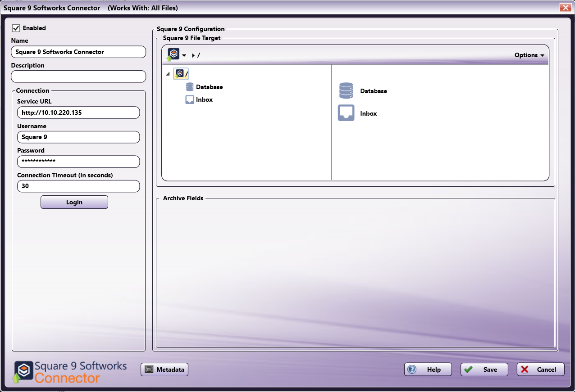Select Inbox label in right pane
The width and height of the screenshot is (575, 392).
click(369, 113)
